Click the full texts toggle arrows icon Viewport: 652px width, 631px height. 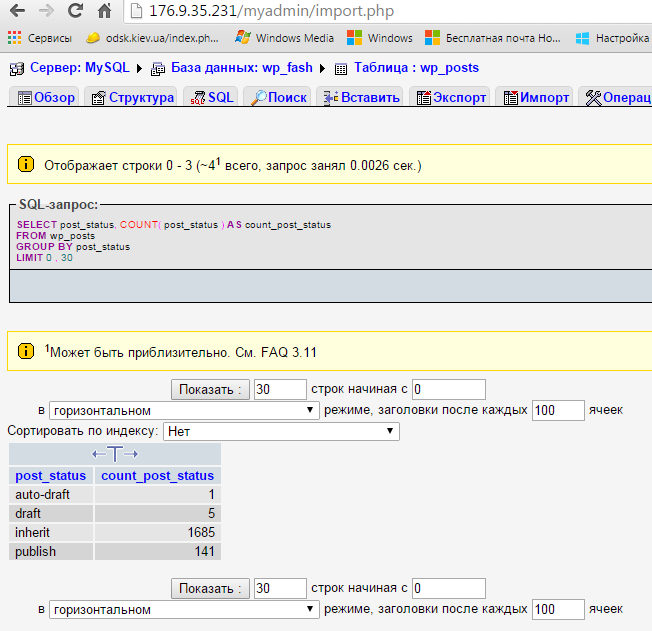click(115, 454)
